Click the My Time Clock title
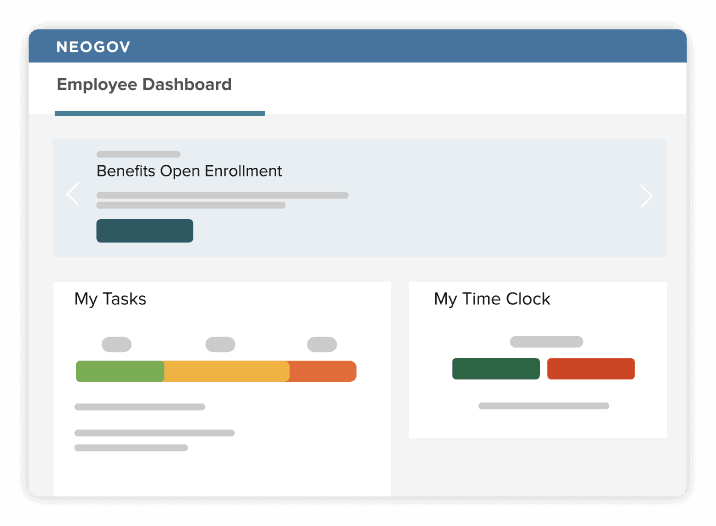Image resolution: width=716 pixels, height=526 pixels. 492,299
